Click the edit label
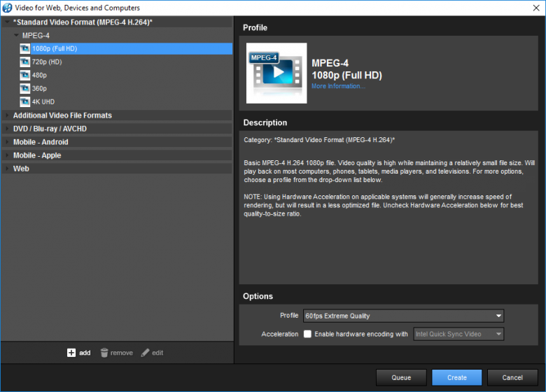This screenshot has width=546, height=392. point(157,353)
